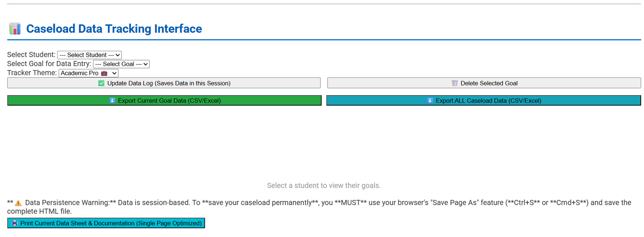The width and height of the screenshot is (644, 237).
Task: Click the bar chart icon beside the heading
Action: click(15, 29)
